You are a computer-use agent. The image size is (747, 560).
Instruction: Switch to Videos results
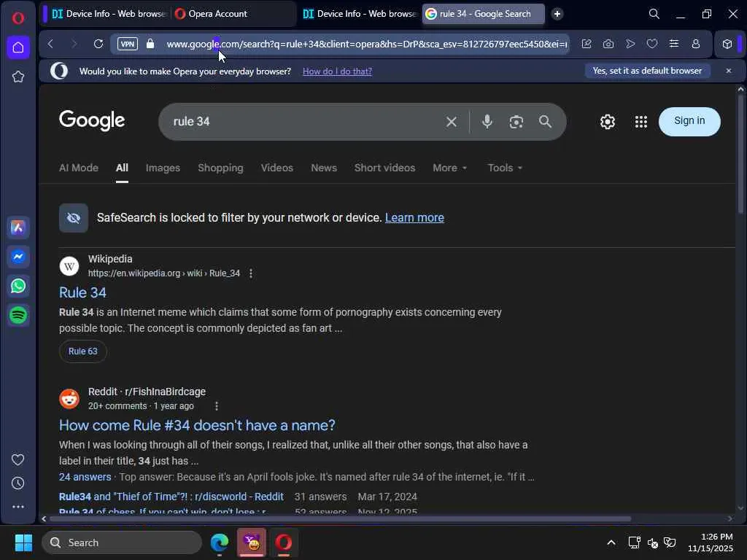(276, 168)
